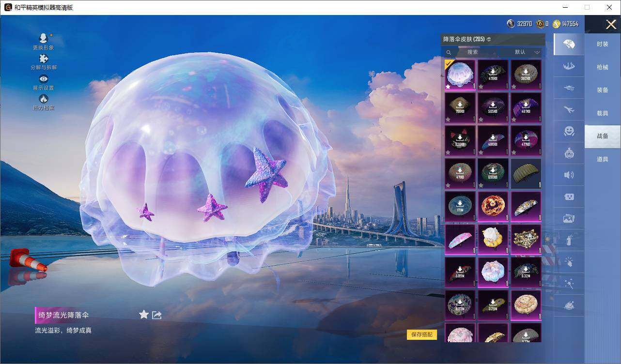This screenshot has width=621, height=364.
Task: Select the parachute skin labeled 505KB
Action: pyautogui.click(x=493, y=108)
